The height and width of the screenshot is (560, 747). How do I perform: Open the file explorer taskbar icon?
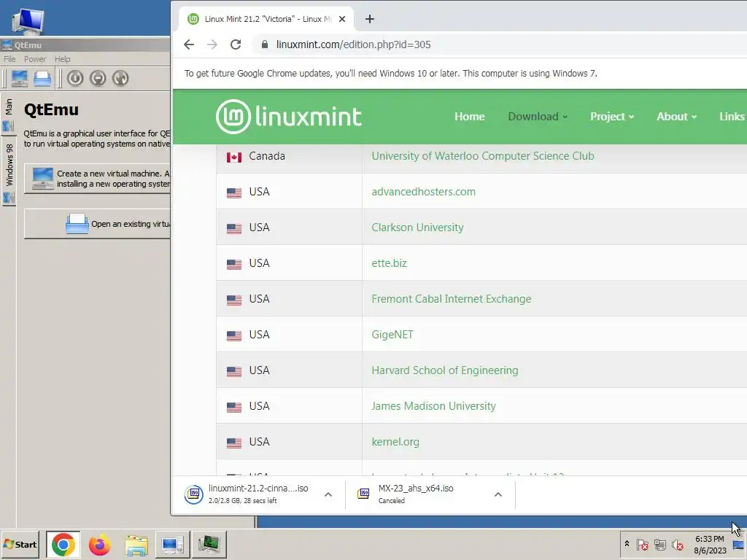136,544
